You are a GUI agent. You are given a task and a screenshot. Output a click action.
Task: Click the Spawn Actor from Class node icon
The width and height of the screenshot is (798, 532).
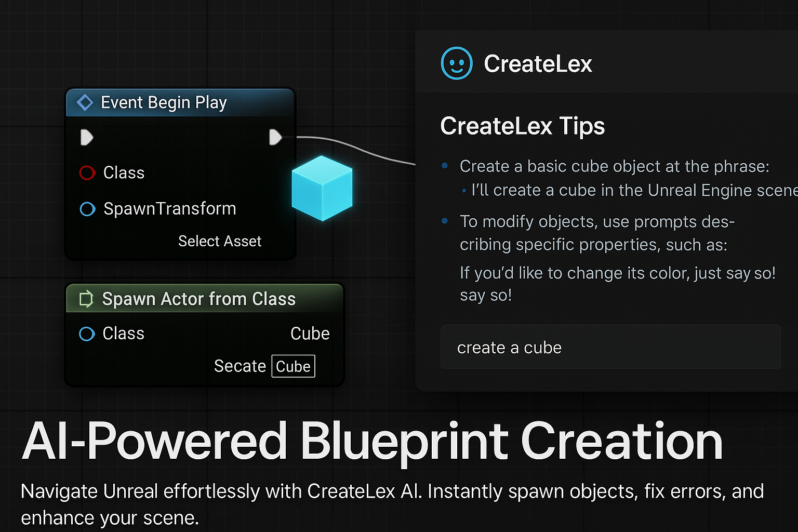(x=86, y=299)
